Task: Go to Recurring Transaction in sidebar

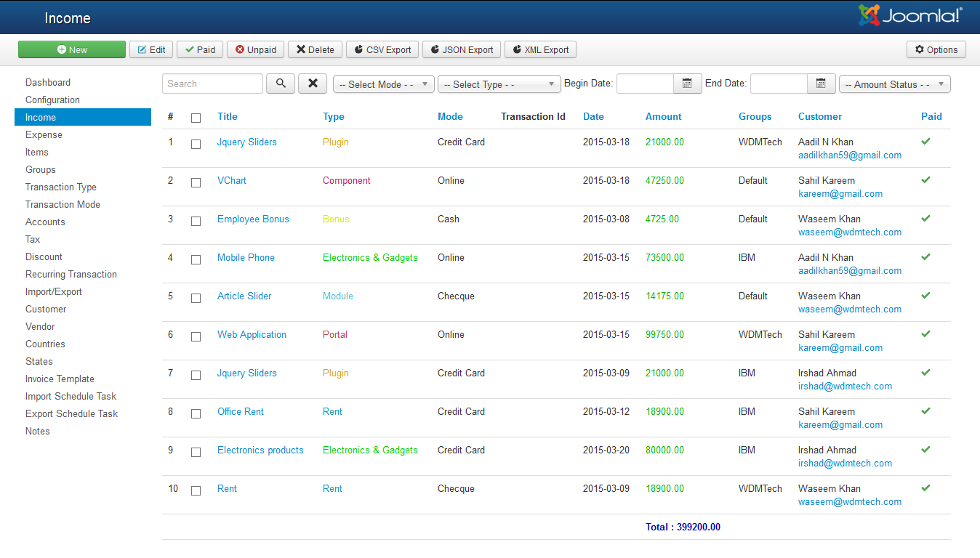Action: [x=71, y=274]
